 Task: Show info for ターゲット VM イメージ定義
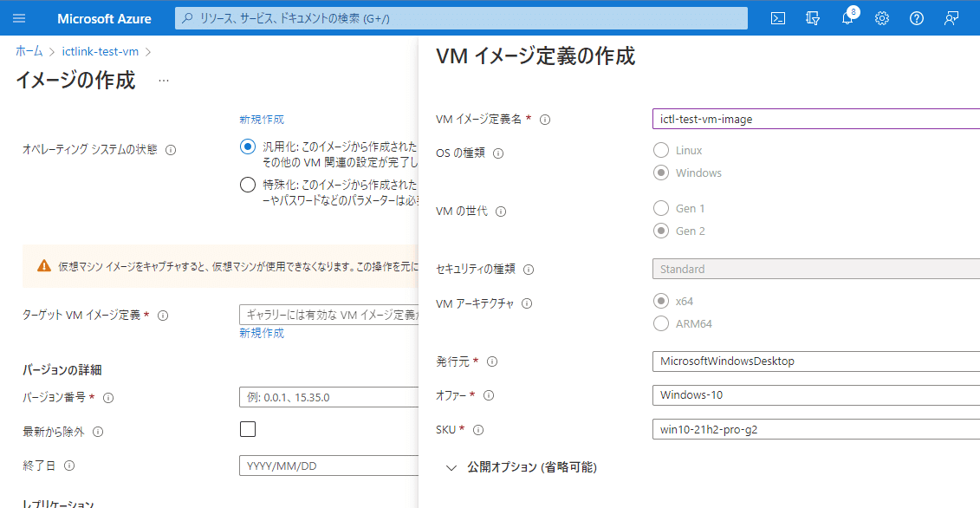163,316
